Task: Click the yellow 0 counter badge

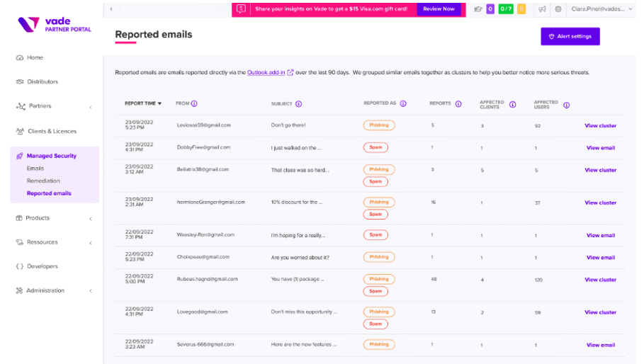Action: pos(521,9)
